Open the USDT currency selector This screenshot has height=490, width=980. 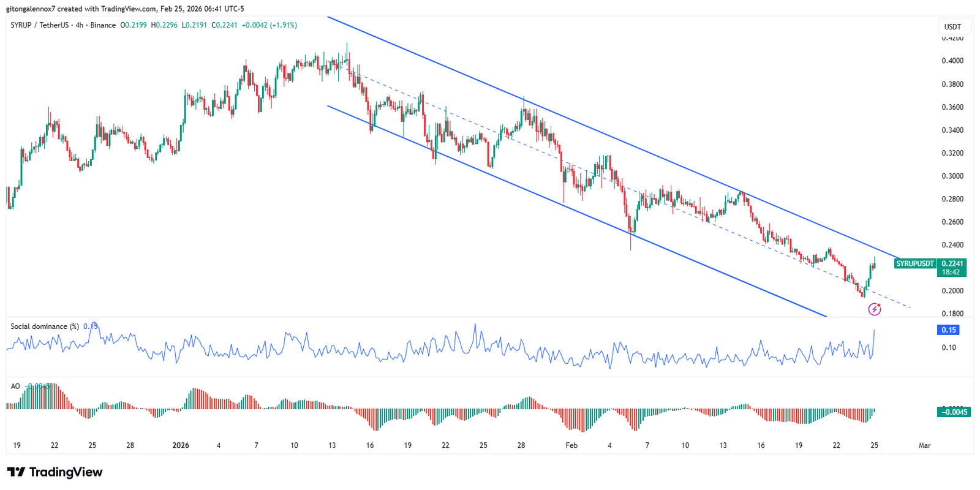952,27
